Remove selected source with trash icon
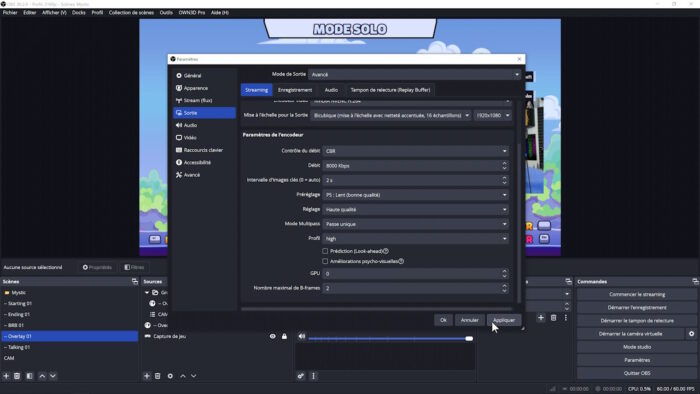This screenshot has height=394, width=700. pyautogui.click(x=158, y=376)
